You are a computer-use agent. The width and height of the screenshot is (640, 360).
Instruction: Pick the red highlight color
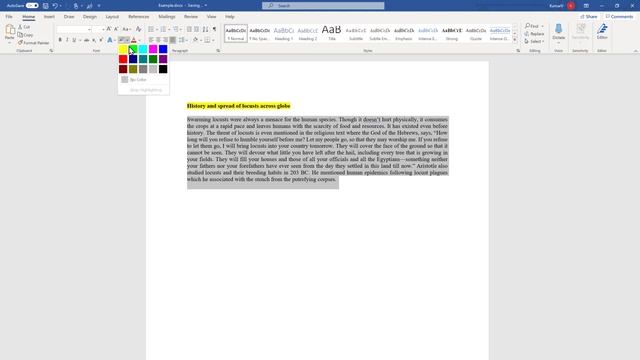(x=123, y=59)
